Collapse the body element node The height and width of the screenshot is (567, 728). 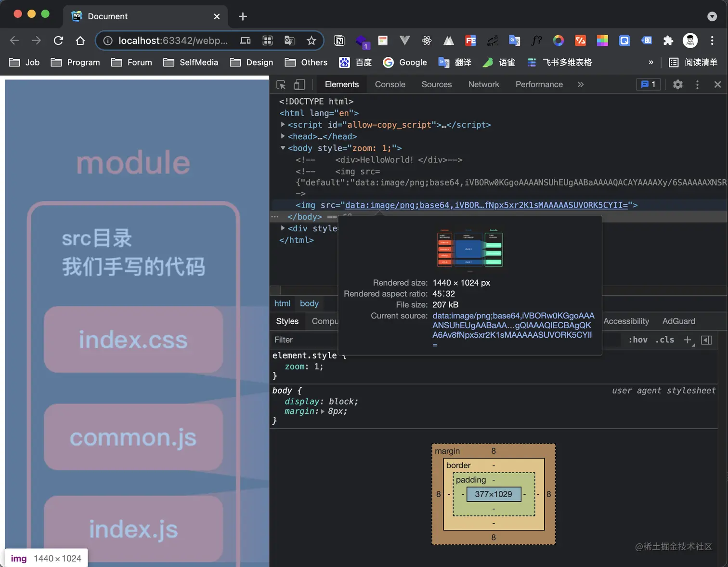(283, 148)
